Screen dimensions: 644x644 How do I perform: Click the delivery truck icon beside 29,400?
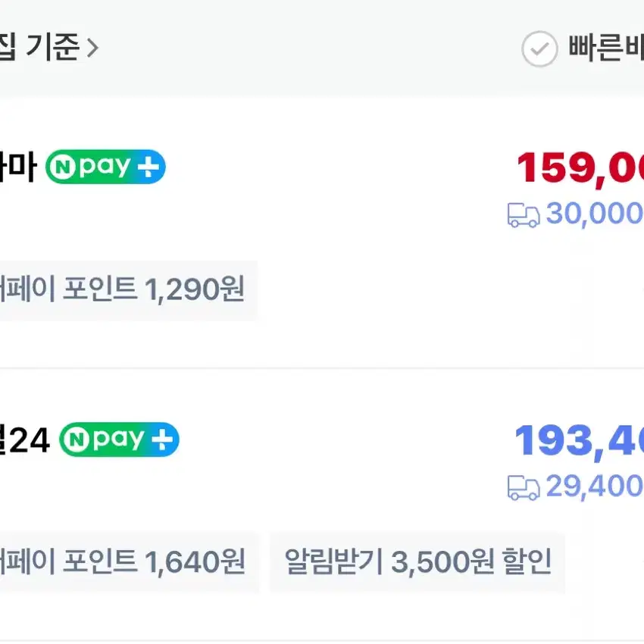coord(524,487)
